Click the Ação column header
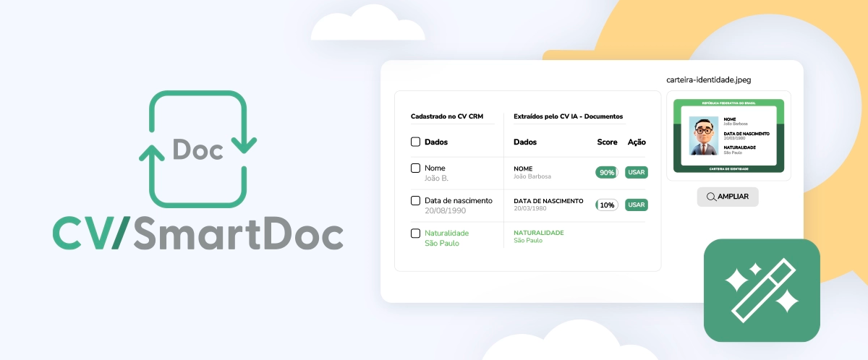Image resolution: width=868 pixels, height=360 pixels. point(637,142)
